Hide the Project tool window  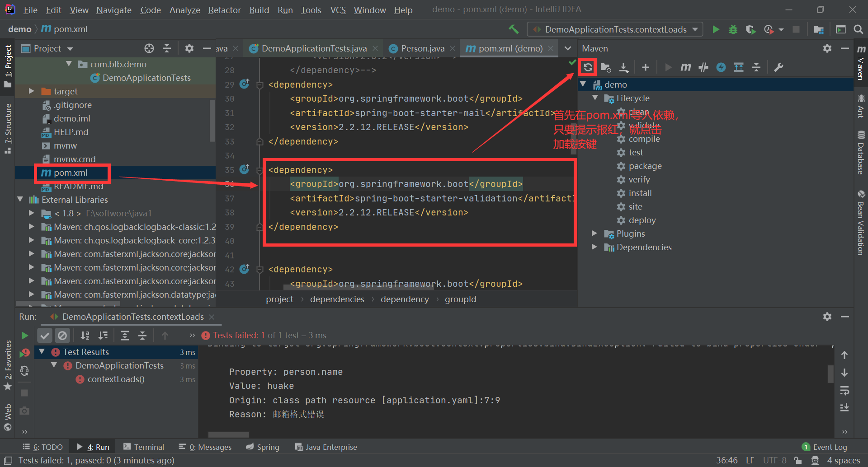point(207,48)
